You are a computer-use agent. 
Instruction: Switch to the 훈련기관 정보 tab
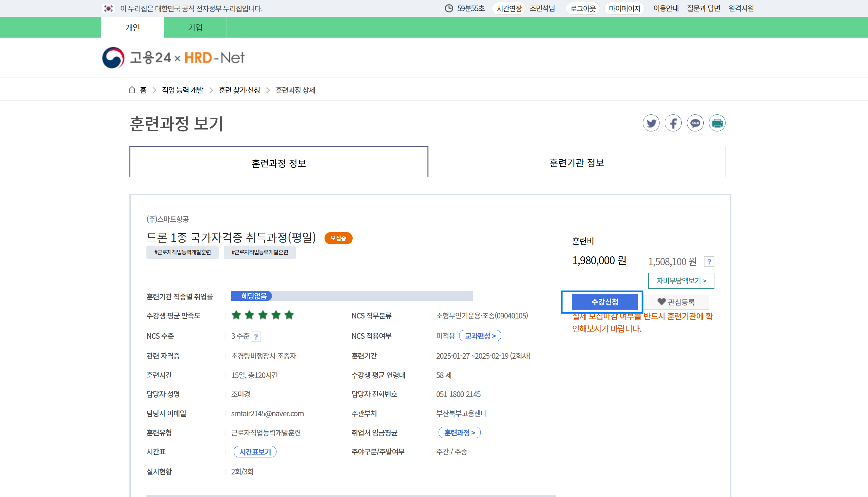(x=576, y=163)
